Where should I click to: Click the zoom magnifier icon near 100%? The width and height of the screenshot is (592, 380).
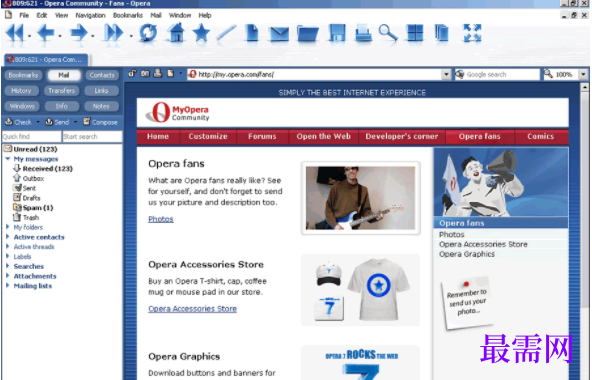click(x=548, y=74)
